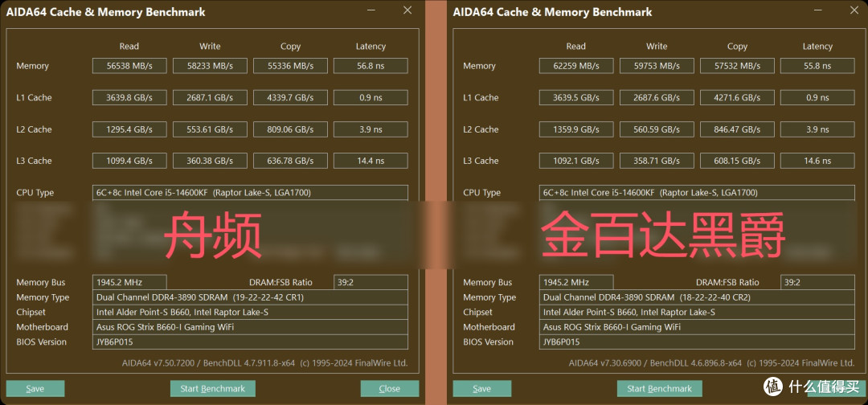Click the Memory Type field showing 18-22-22-40 CR2
The height and width of the screenshot is (405, 868).
pos(697,297)
